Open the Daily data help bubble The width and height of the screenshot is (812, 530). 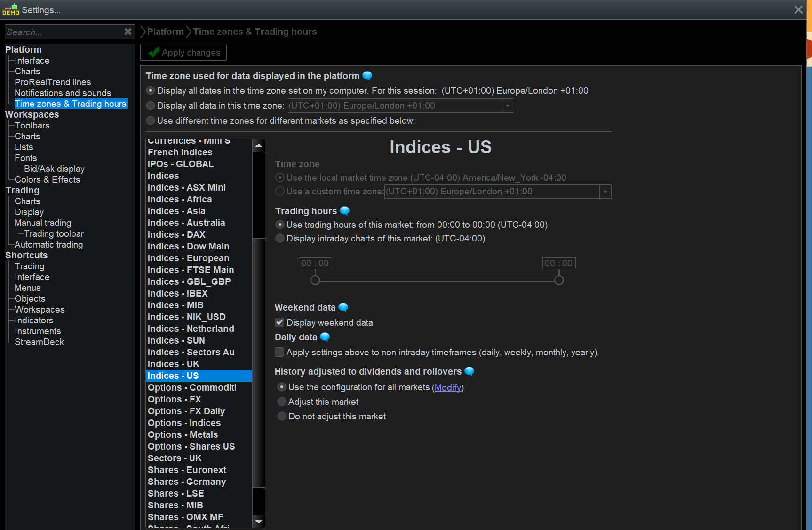click(325, 337)
